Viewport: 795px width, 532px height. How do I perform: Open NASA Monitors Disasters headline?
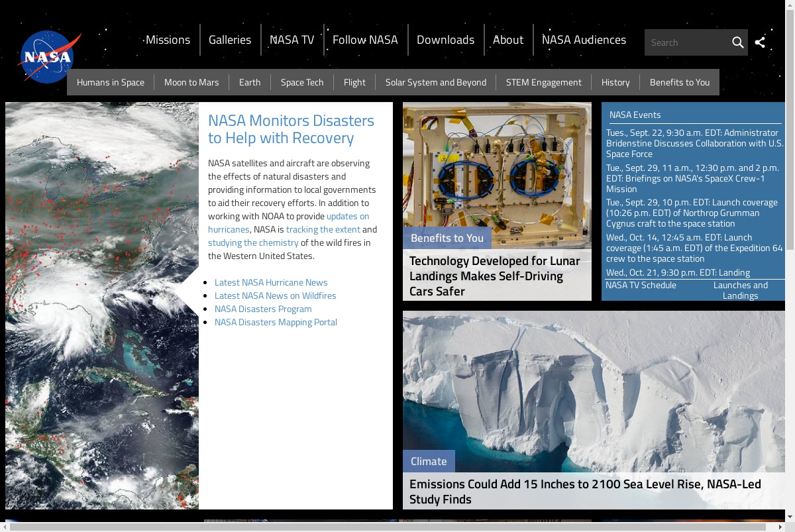(291, 129)
